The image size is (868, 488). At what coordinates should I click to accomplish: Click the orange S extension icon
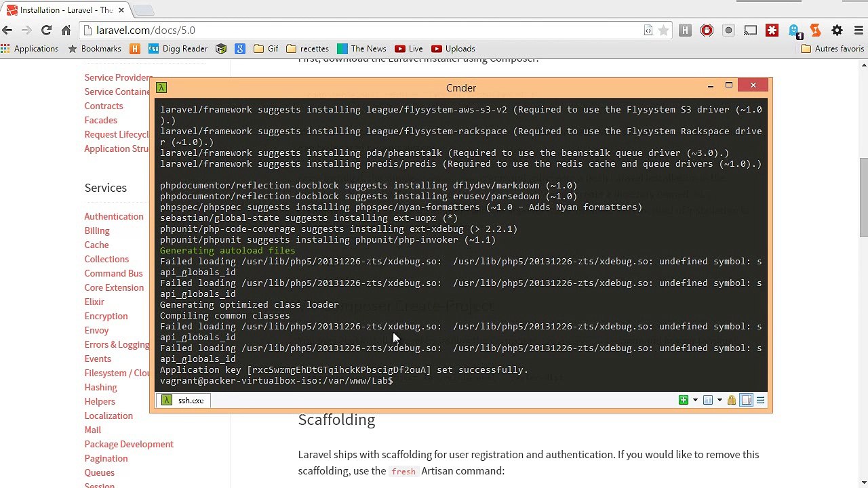pyautogui.click(x=815, y=30)
